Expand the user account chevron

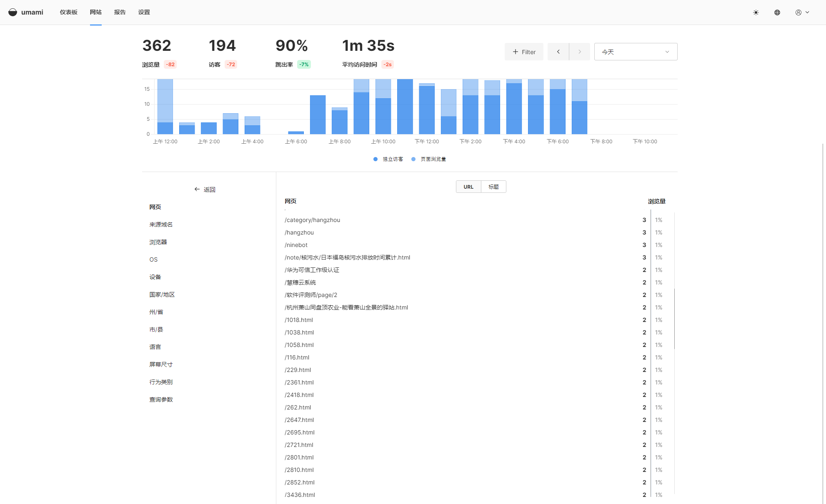807,12
